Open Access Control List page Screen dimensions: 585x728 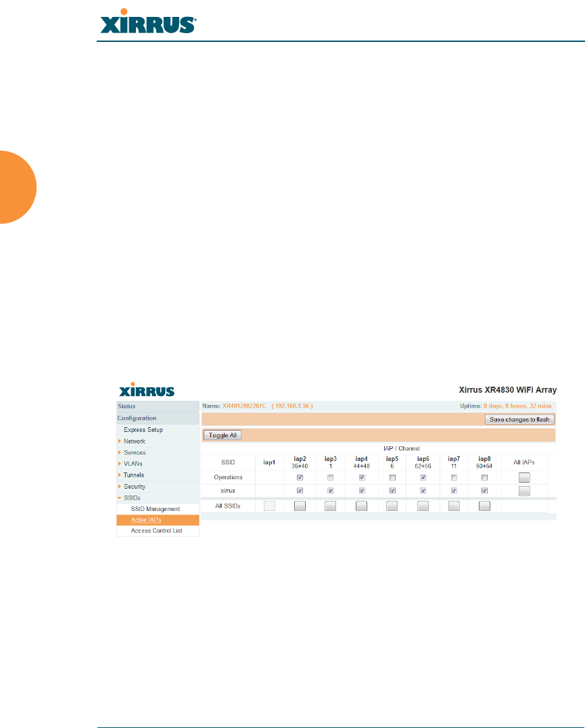157,531
